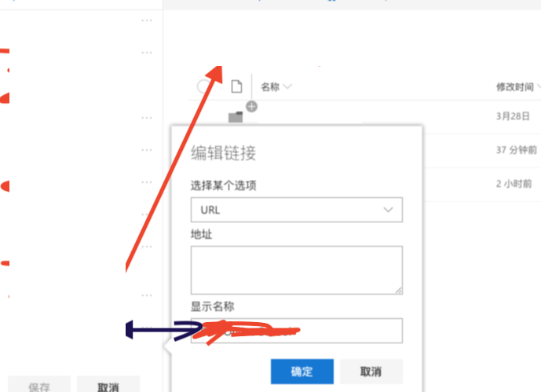
Task: Sort the list by 名称 column
Action: [x=270, y=86]
